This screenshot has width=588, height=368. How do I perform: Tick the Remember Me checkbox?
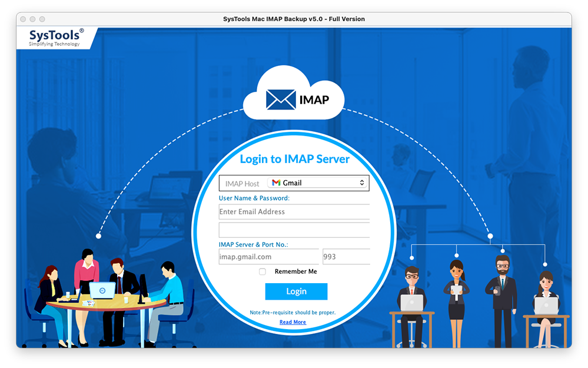point(263,271)
